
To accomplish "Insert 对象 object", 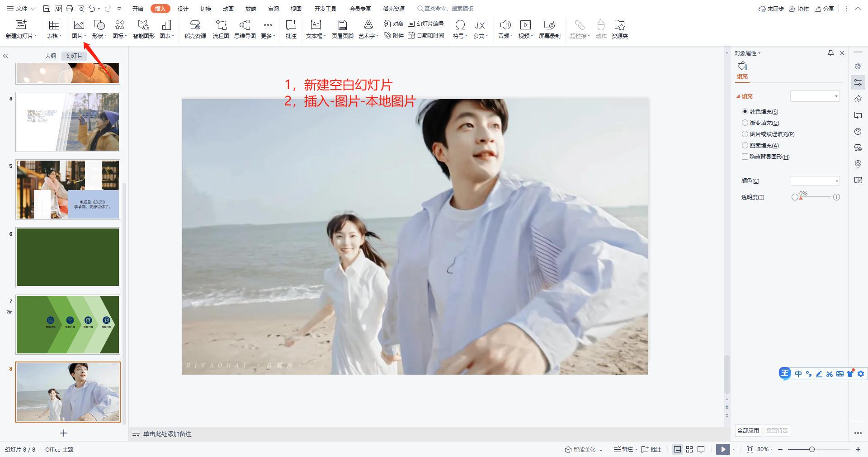I will [x=393, y=24].
